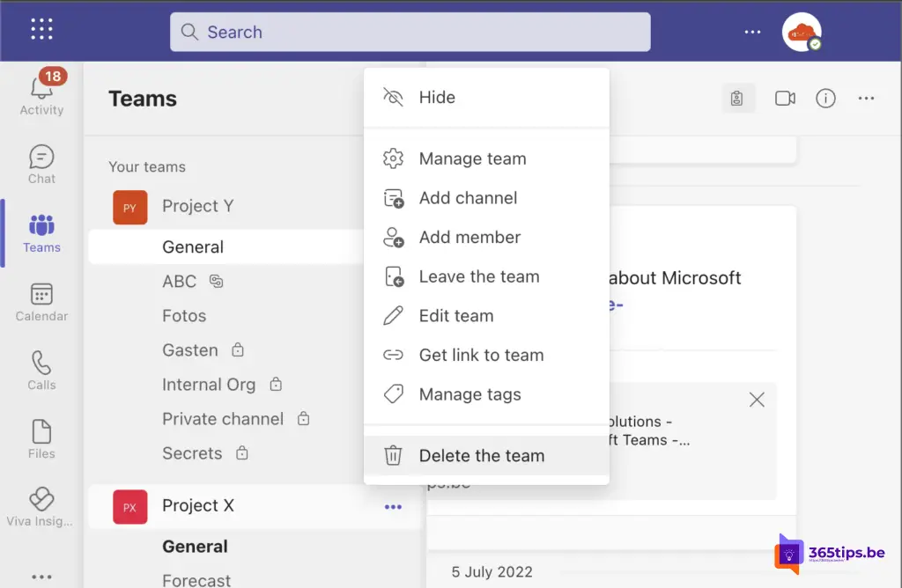This screenshot has width=902, height=588.
Task: Click into the Search box
Action: click(410, 33)
